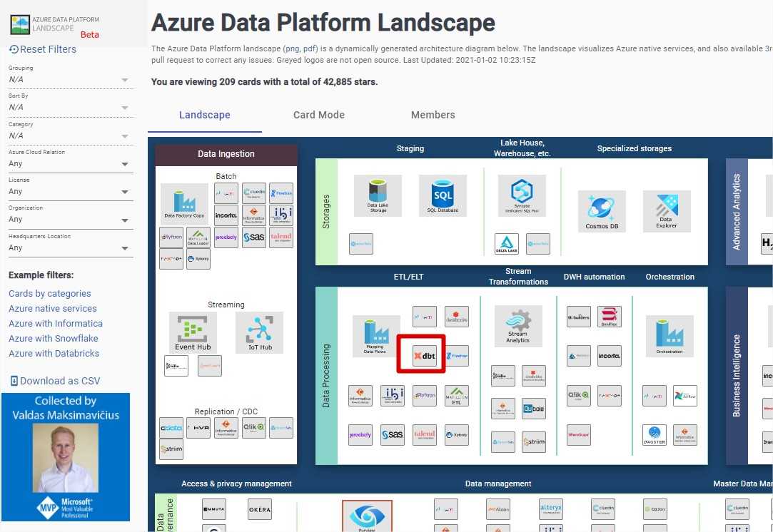Image resolution: width=773 pixels, height=532 pixels.
Task: Click the Qubole card in Stream Transformations
Action: pyautogui.click(x=533, y=409)
